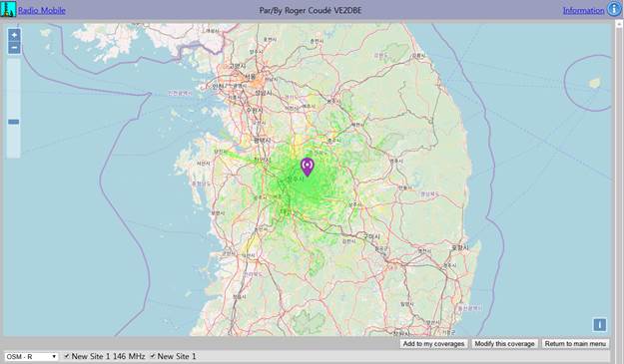Click the purple transmitter site marker
624x364 pixels.
coord(307,167)
